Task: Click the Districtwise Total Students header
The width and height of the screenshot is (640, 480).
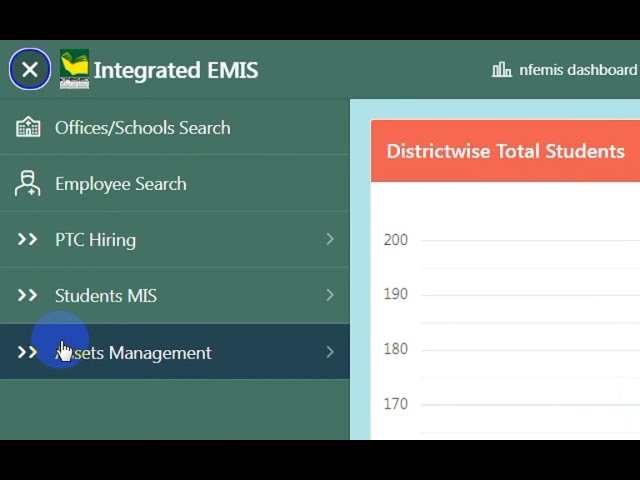Action: (x=505, y=151)
